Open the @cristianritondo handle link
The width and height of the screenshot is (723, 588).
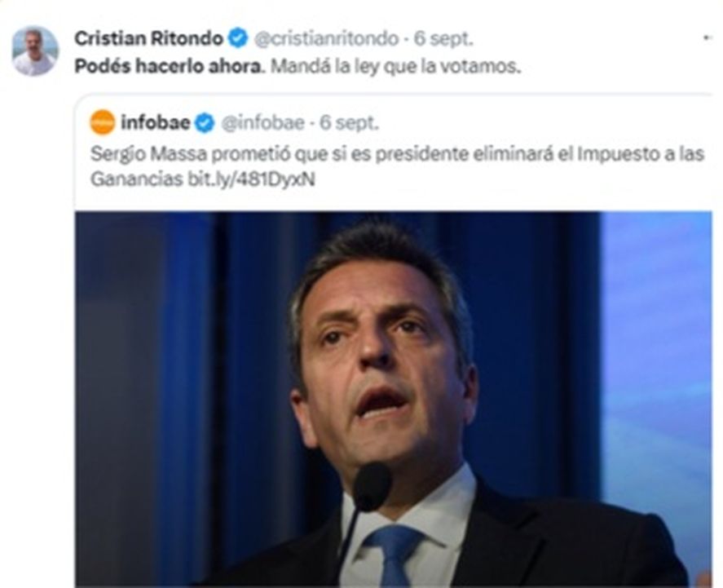tap(326, 39)
